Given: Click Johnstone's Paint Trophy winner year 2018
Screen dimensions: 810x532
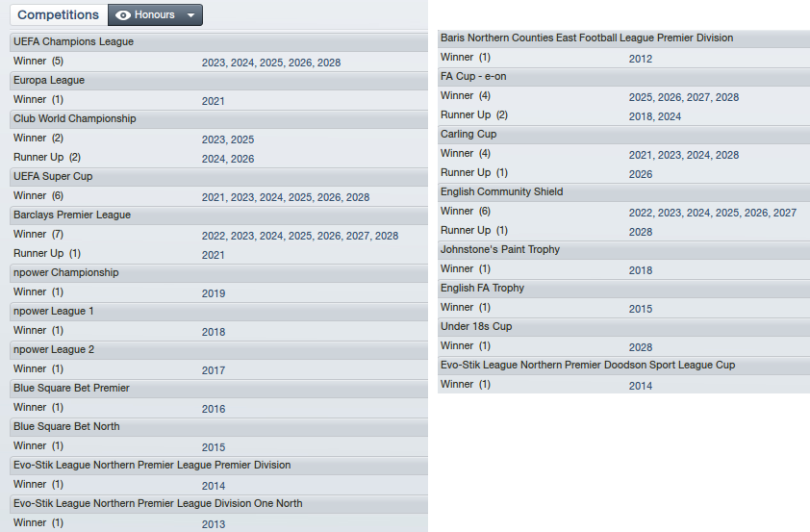Looking at the screenshot, I should [641, 270].
